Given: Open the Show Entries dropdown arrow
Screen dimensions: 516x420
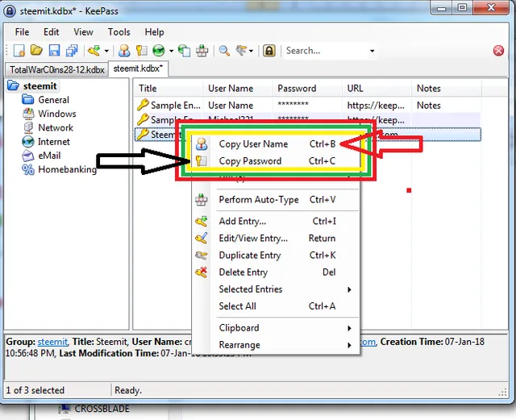Looking at the screenshot, I should pos(251,51).
